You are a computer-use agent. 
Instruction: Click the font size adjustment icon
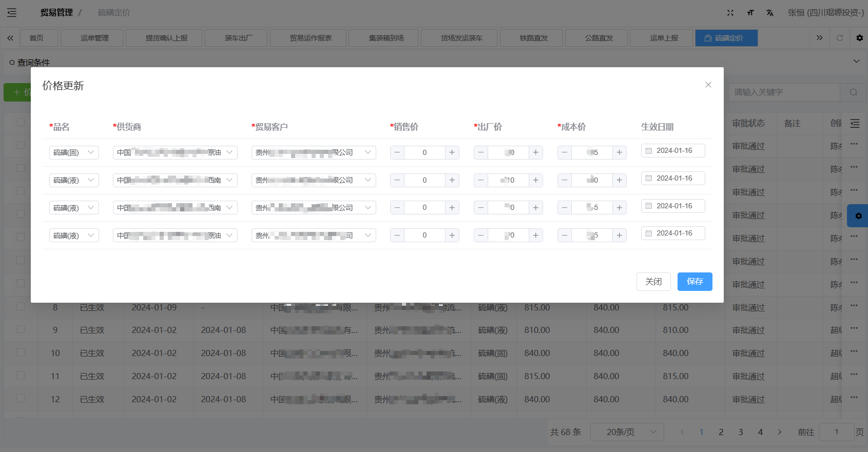[x=750, y=13]
